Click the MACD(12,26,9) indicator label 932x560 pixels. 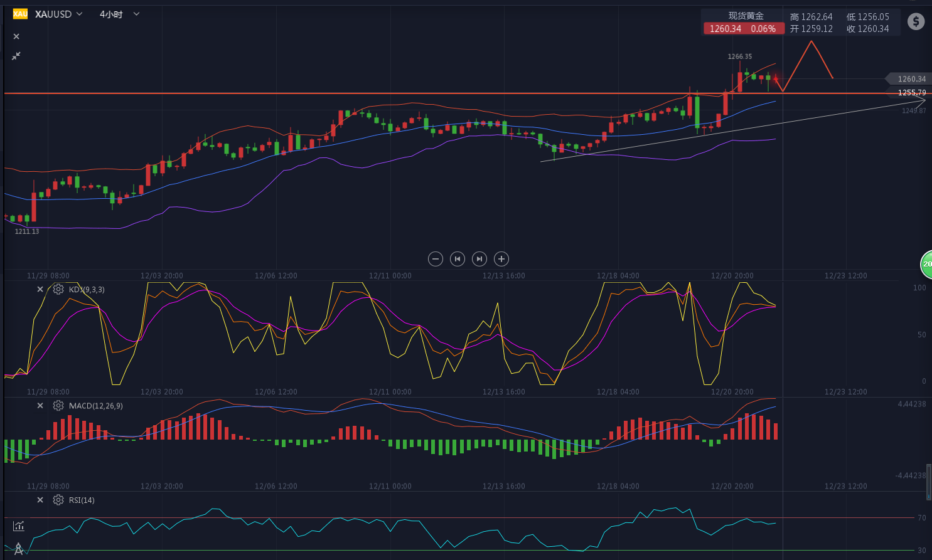pos(96,406)
